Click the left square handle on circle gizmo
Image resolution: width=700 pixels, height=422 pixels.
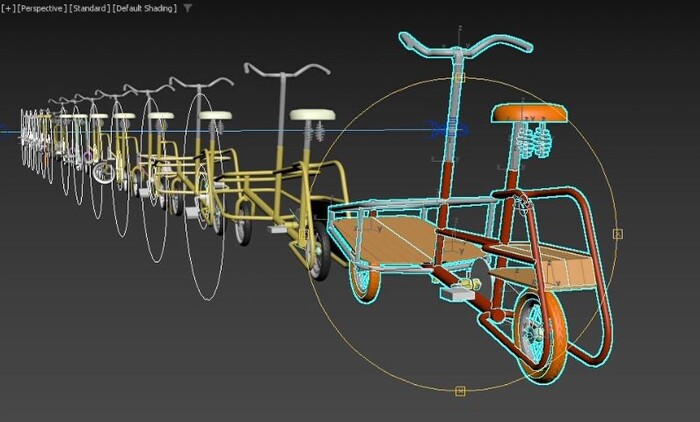click(304, 234)
